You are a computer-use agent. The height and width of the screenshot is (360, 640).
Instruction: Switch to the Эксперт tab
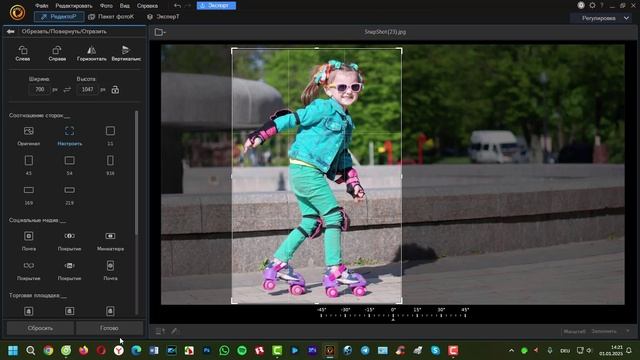point(163,17)
